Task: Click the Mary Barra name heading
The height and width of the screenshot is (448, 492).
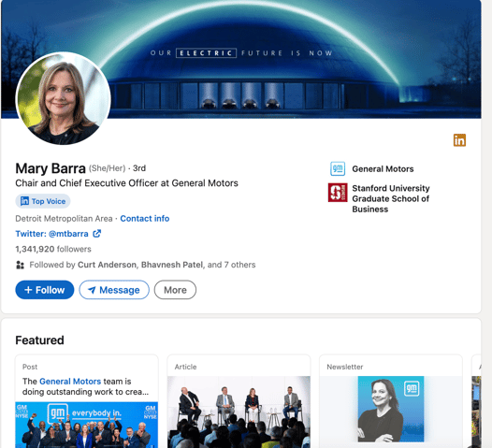Action: 51,168
